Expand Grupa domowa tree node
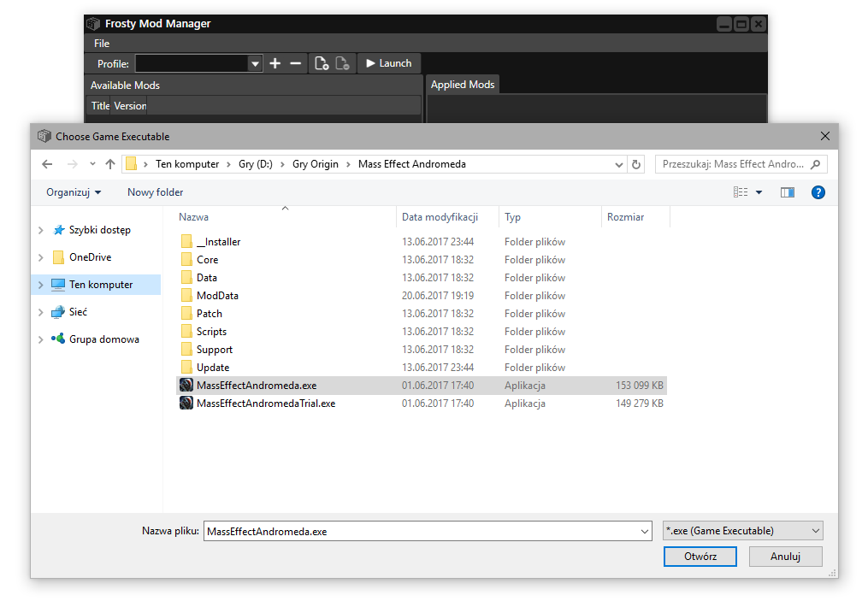 pyautogui.click(x=40, y=339)
